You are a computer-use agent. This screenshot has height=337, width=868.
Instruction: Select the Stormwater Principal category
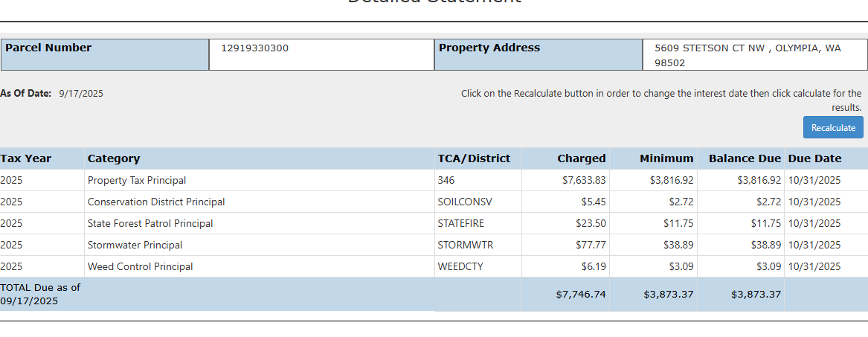pyautogui.click(x=135, y=245)
